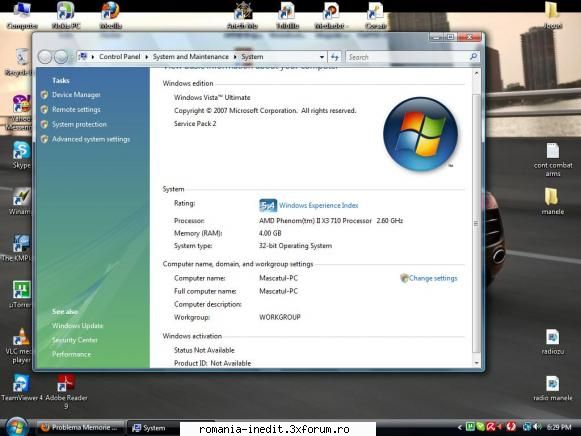Click the shield icon beside System protection
Screen dimensions: 581x436
44,124
